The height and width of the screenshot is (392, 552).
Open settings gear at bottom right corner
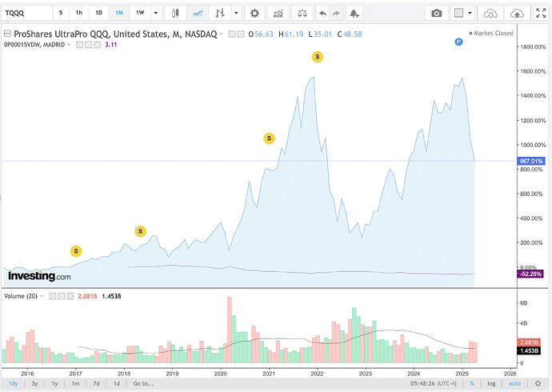tap(538, 383)
